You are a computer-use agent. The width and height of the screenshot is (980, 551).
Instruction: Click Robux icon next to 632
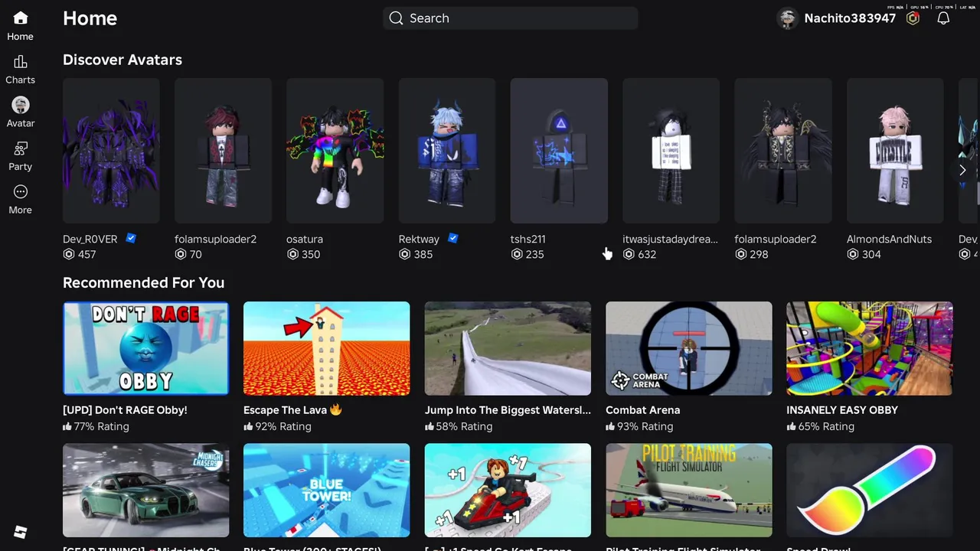point(629,254)
